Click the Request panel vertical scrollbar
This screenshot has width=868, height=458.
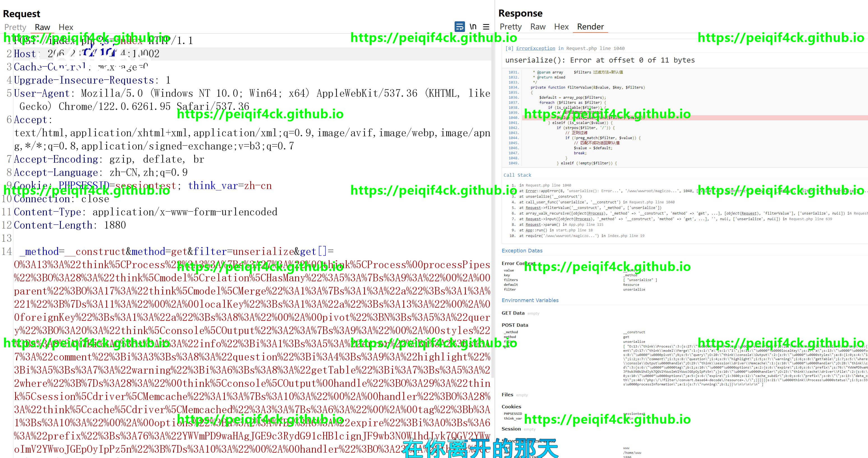pyautogui.click(x=492, y=206)
